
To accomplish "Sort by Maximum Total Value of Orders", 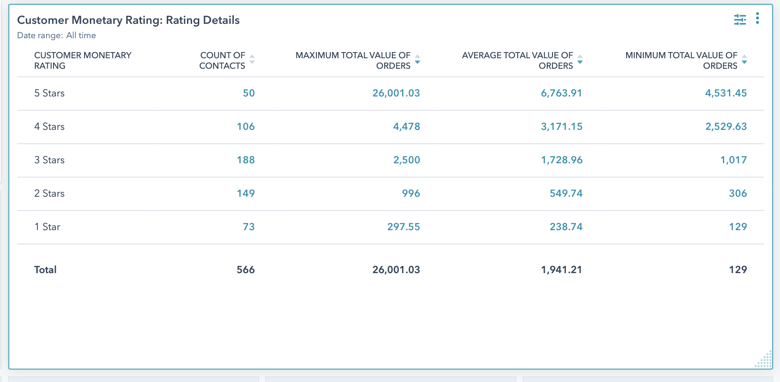I will pyautogui.click(x=417, y=60).
